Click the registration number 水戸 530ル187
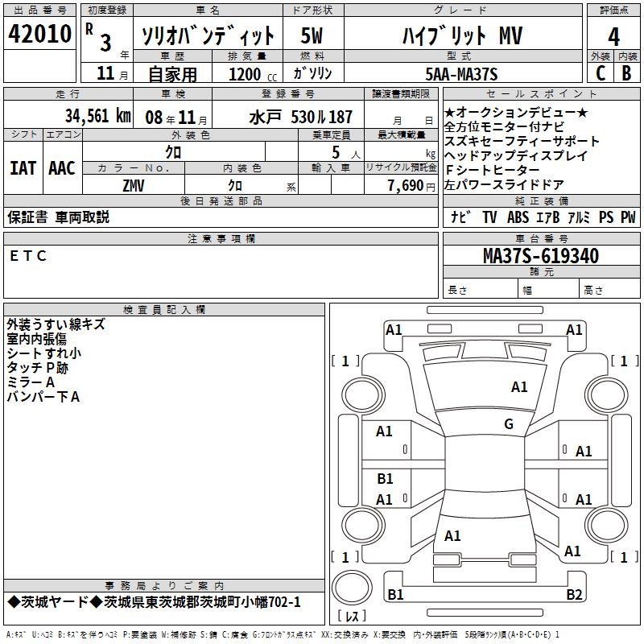644x644 pixels. pyautogui.click(x=300, y=116)
